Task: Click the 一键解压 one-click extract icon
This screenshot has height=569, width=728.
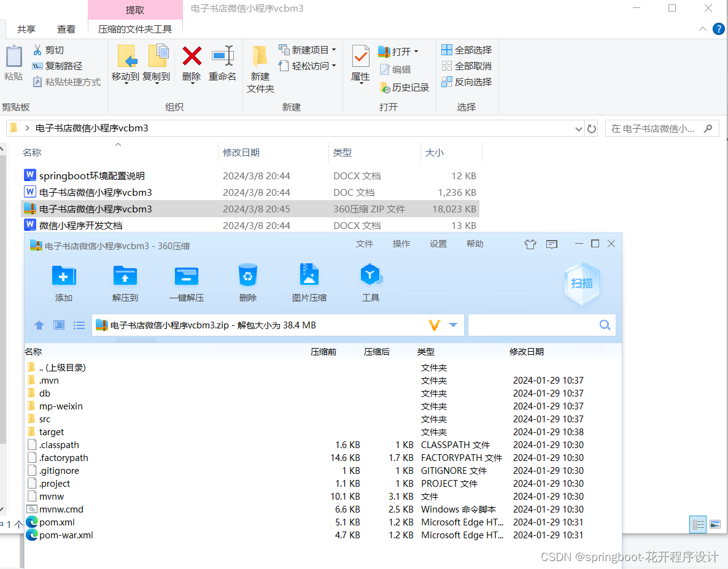Action: coord(186,282)
